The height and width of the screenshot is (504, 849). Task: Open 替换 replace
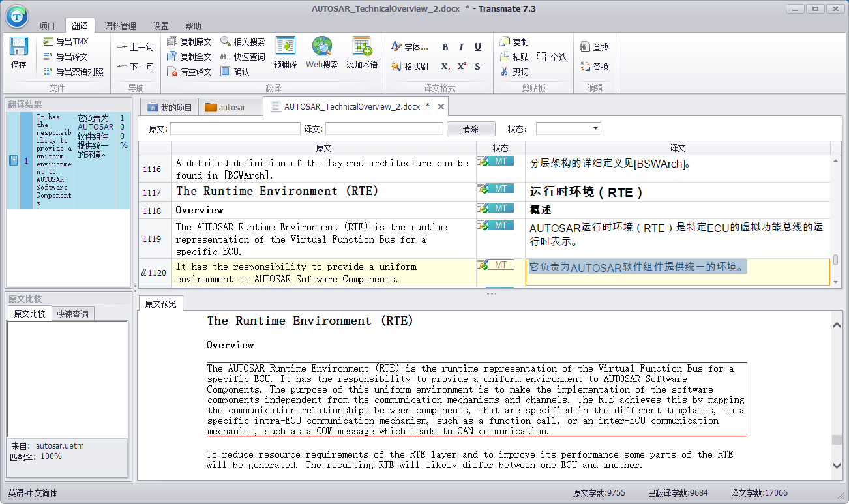(x=594, y=67)
